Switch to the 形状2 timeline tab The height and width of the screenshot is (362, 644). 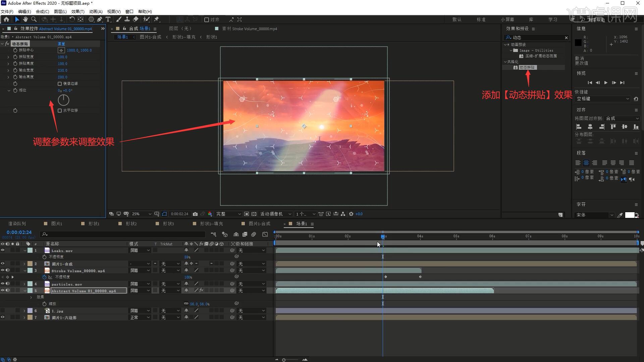coord(131,224)
